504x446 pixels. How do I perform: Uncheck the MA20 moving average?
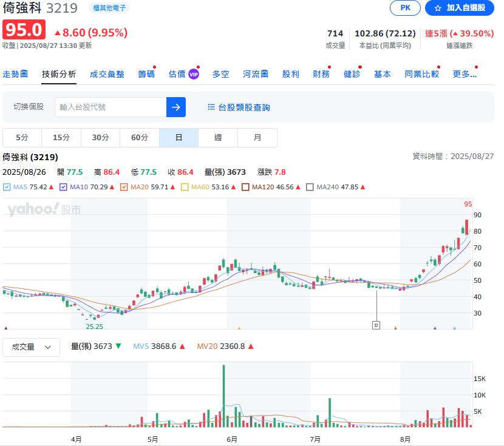click(124, 187)
